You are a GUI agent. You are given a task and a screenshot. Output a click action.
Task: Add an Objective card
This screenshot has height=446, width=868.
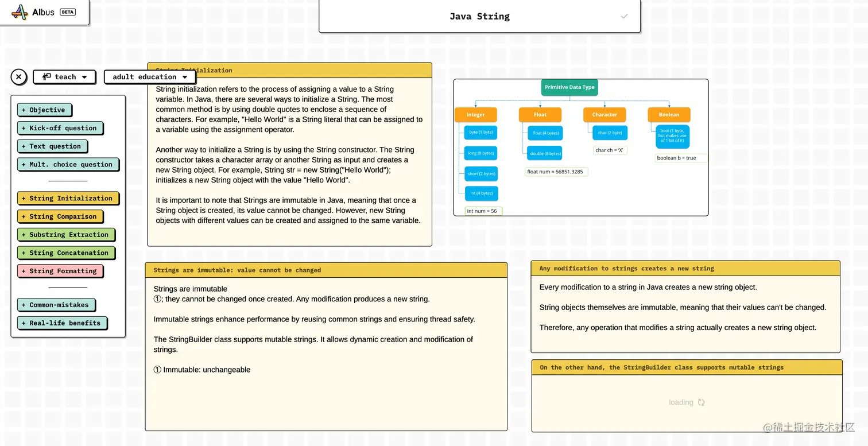(44, 110)
